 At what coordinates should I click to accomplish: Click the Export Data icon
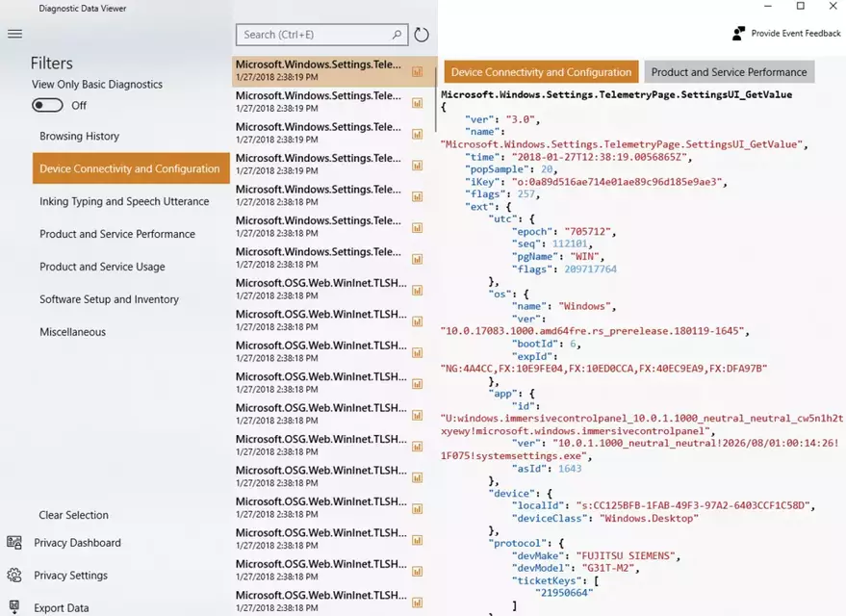point(14,607)
